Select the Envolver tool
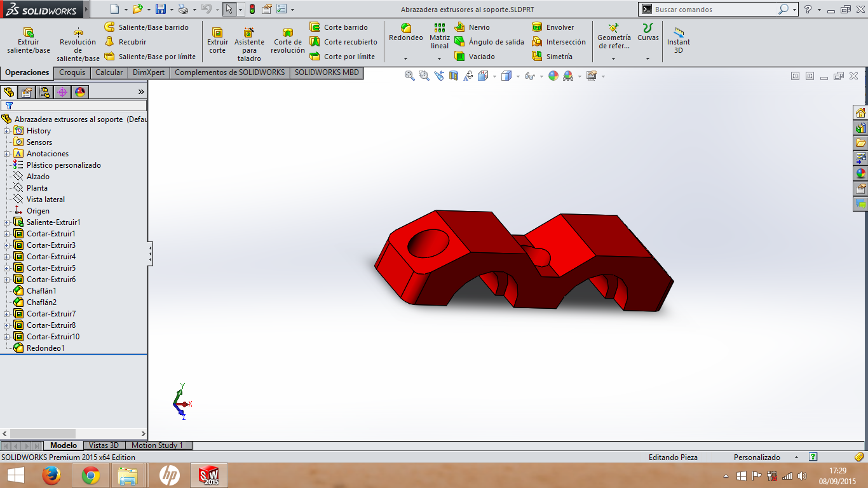The height and width of the screenshot is (488, 868). tap(553, 27)
